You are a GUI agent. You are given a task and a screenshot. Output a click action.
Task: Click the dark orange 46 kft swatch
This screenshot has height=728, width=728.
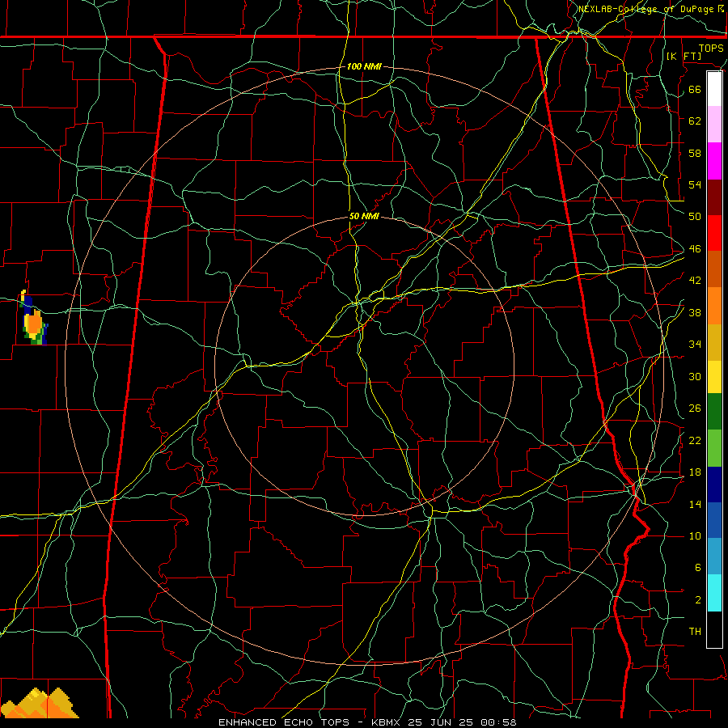tap(714, 269)
